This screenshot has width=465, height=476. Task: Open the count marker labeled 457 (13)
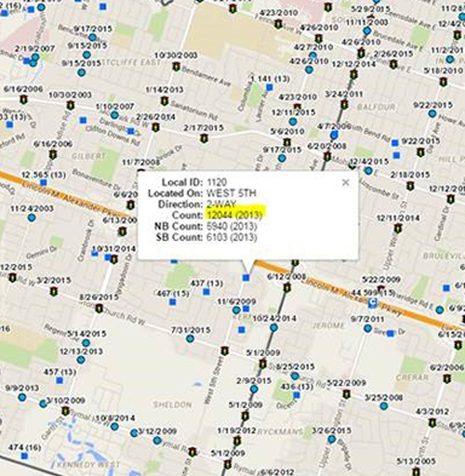tap(60, 380)
